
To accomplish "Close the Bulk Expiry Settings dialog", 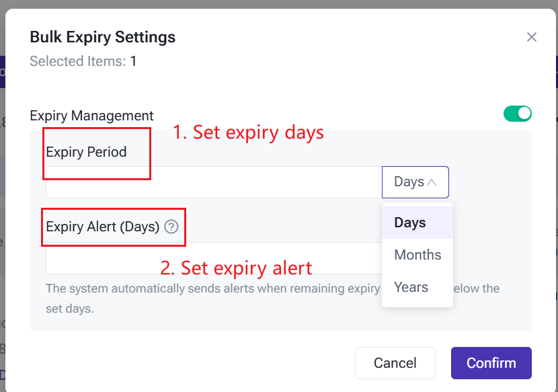I will 531,37.
